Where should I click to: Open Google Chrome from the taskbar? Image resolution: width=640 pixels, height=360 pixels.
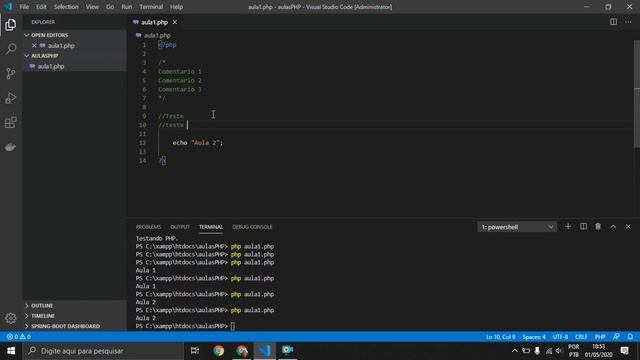click(x=219, y=351)
